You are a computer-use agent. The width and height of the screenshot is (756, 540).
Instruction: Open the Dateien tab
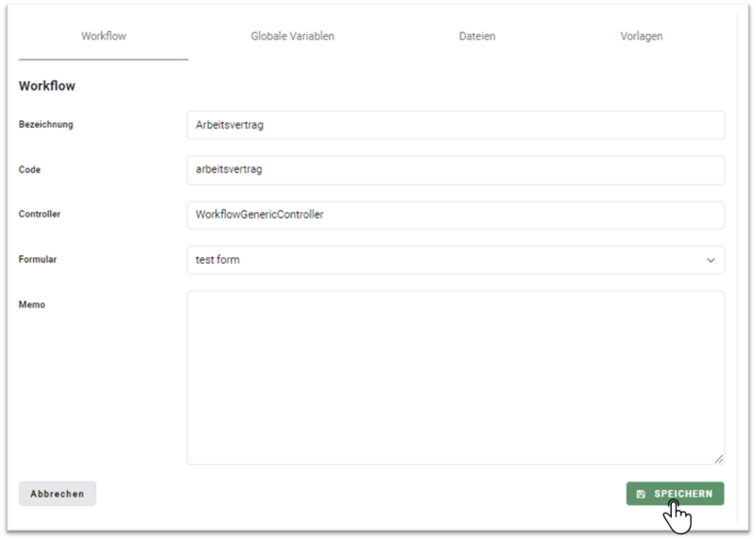477,36
